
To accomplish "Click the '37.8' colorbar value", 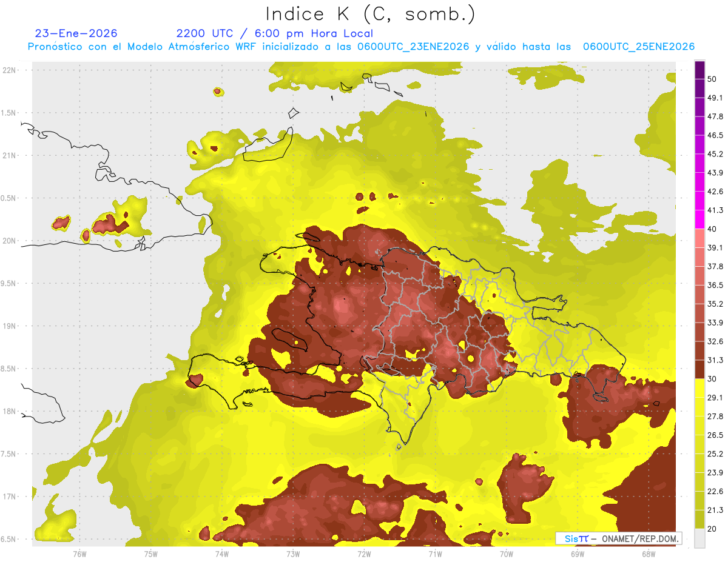I will pyautogui.click(x=715, y=266).
